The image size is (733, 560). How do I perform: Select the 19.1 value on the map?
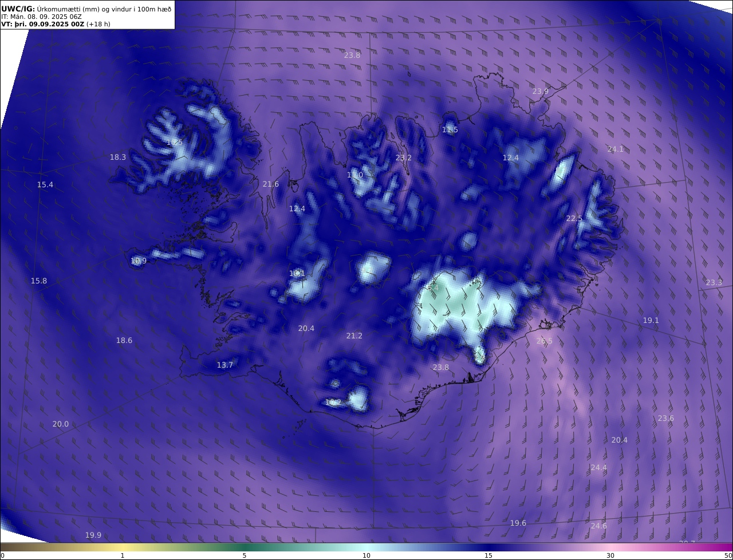[651, 321]
